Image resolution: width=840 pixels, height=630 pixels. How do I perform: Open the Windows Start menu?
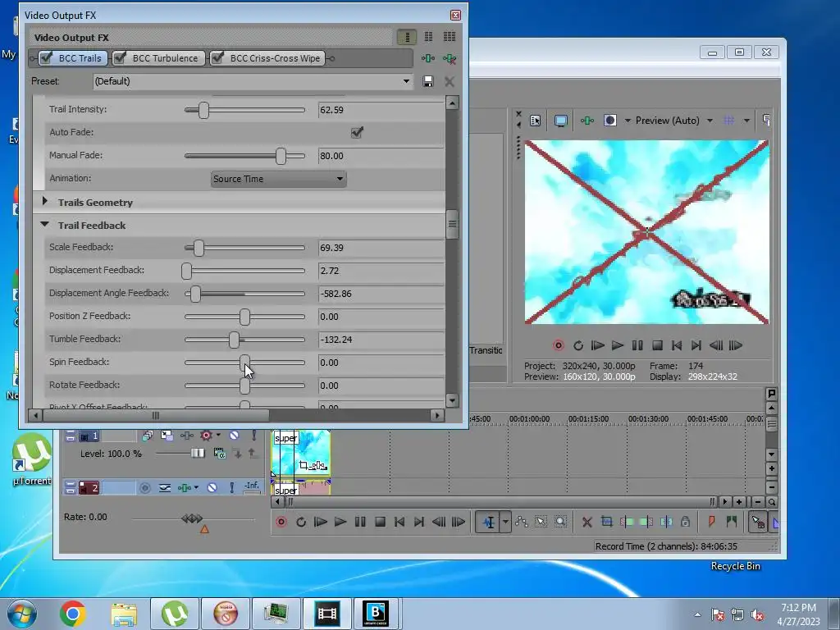click(x=22, y=614)
